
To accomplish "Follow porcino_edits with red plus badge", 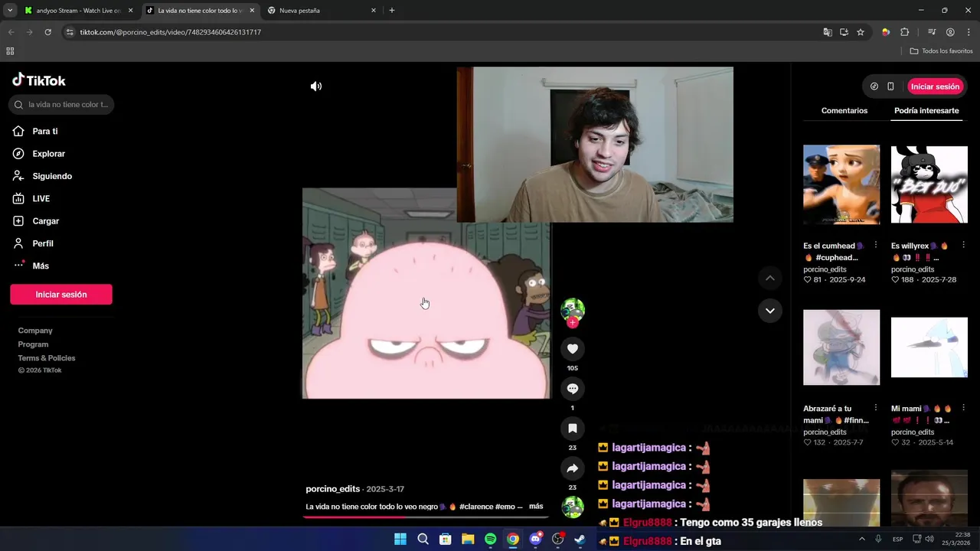I will [572, 323].
